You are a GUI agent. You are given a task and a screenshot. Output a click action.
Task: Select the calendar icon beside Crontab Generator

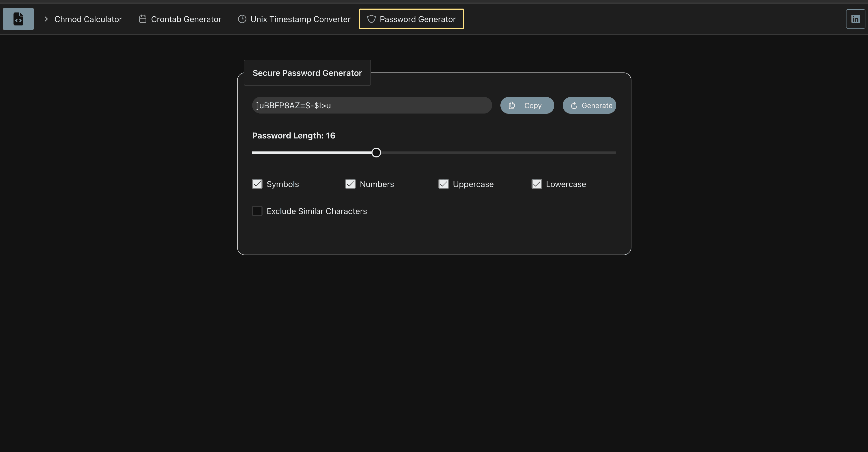point(142,19)
